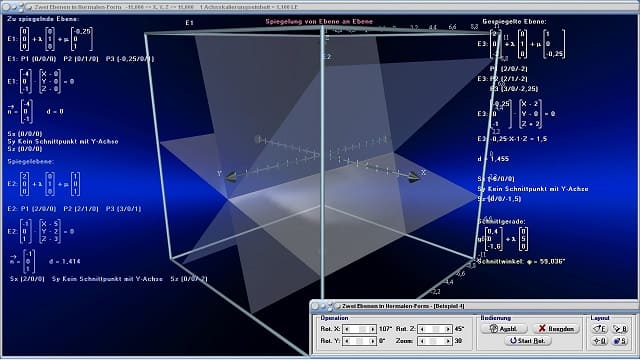Click the Layout B button

pos(620,328)
